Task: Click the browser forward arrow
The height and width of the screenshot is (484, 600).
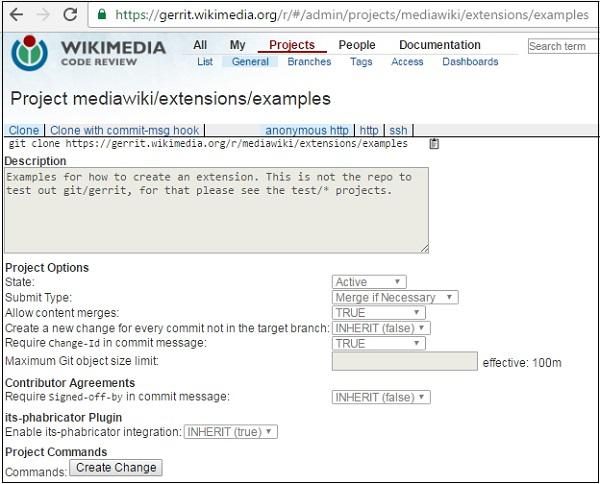Action: point(43,15)
